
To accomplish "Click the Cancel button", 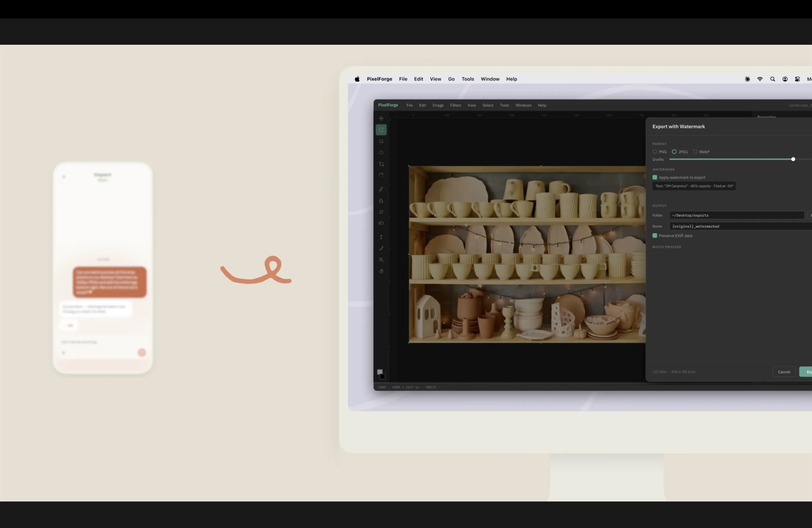I will [784, 372].
